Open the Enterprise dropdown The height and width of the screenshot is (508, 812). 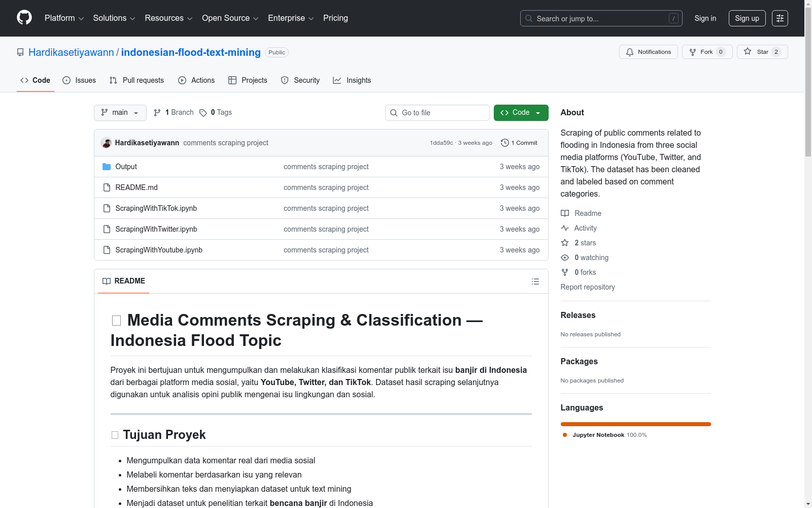point(291,18)
